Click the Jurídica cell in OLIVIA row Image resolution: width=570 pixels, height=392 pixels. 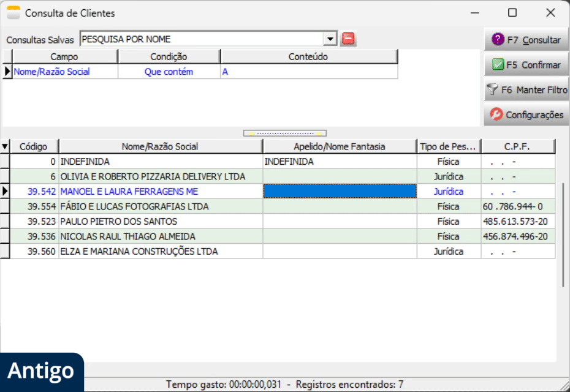[x=449, y=176]
